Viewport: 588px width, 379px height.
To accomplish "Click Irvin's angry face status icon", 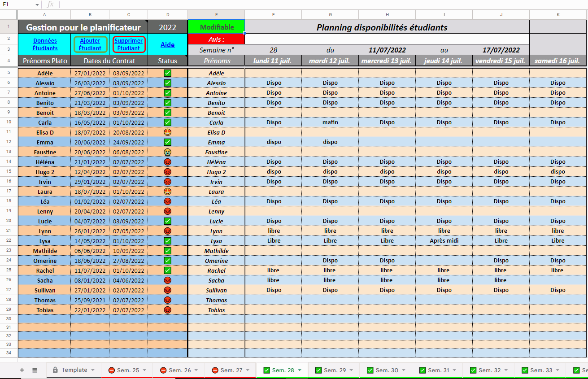I will [x=168, y=182].
